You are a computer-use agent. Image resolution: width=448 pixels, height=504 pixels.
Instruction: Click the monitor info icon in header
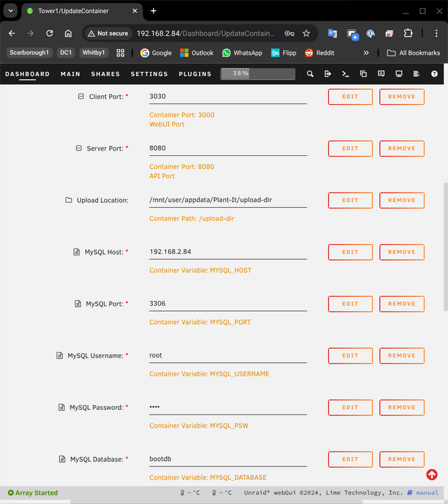399,74
